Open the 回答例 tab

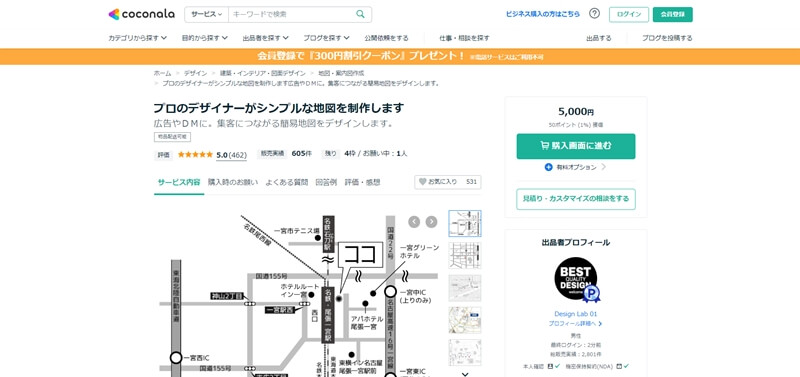pyautogui.click(x=326, y=182)
